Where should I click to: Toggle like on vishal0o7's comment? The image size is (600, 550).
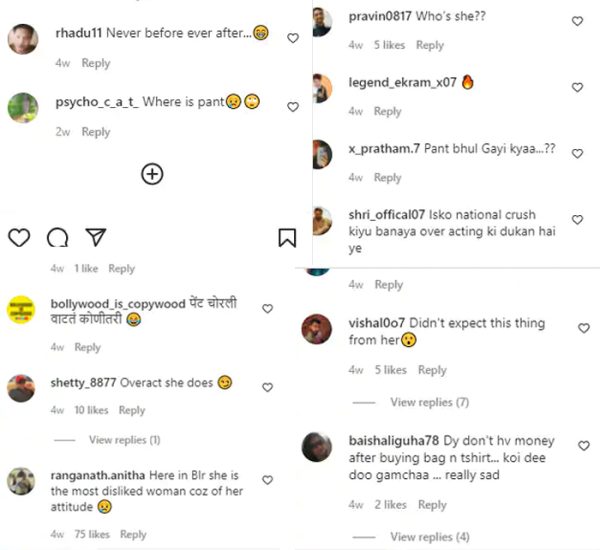[x=584, y=328]
